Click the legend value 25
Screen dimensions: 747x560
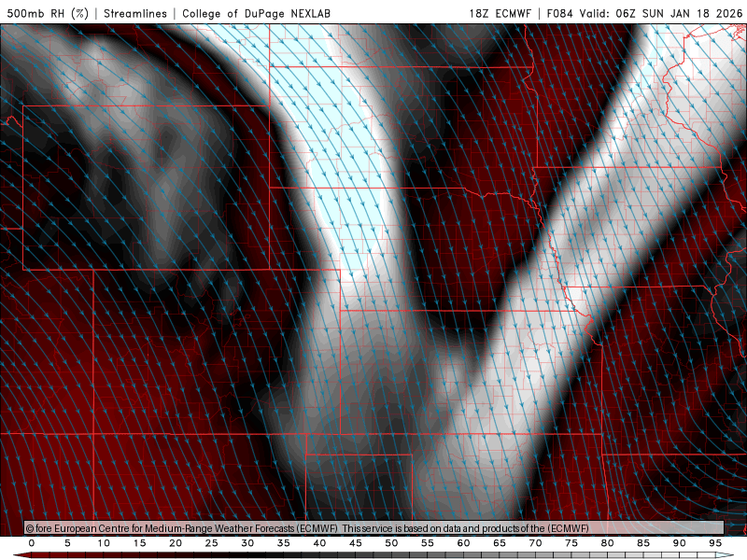tap(212, 543)
